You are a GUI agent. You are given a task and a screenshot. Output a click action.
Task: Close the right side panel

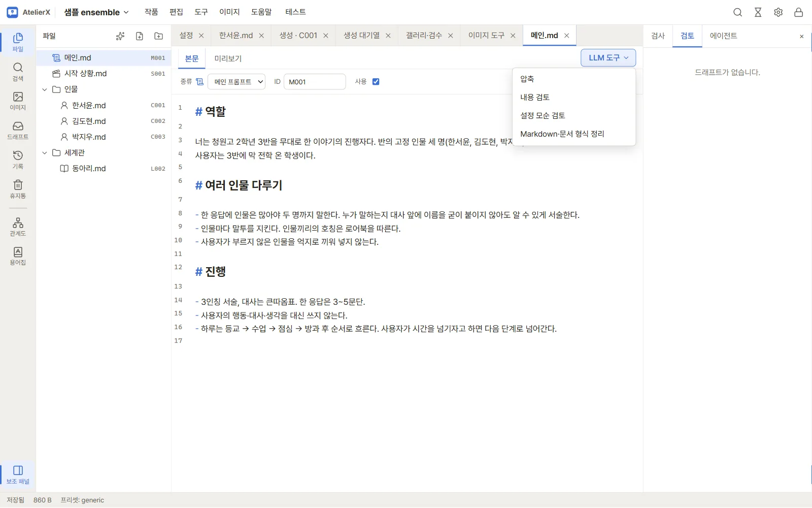point(802,37)
